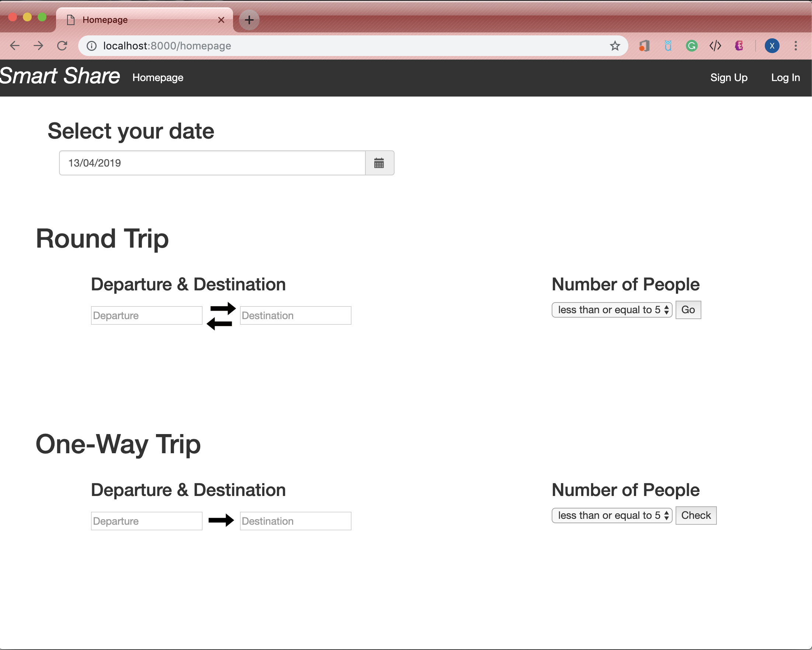Viewport: 812px width, 650px height.
Task: Click the Homepage navbar link
Action: pos(158,77)
